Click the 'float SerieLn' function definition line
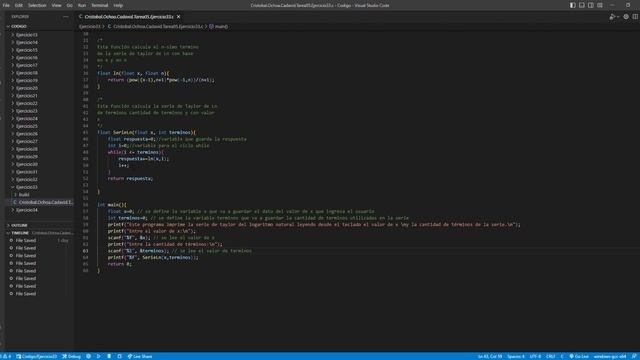The image size is (640, 360). click(147, 132)
